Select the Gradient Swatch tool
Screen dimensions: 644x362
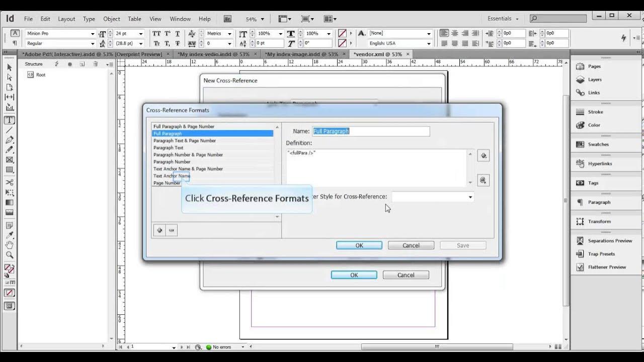(9, 203)
